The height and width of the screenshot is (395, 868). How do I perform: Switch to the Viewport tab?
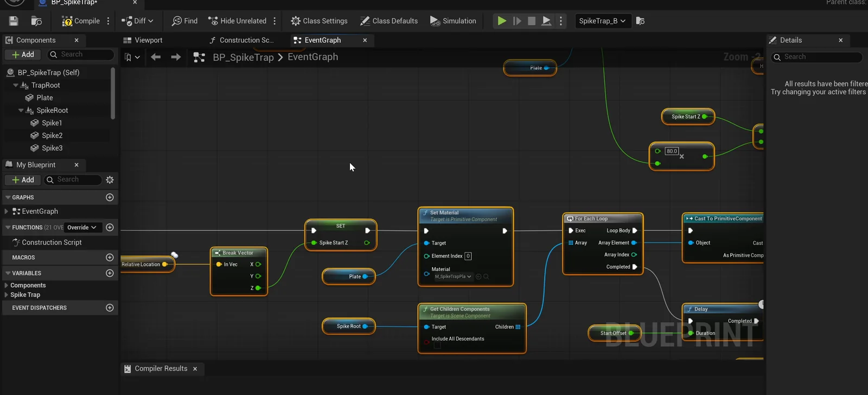[x=143, y=40]
